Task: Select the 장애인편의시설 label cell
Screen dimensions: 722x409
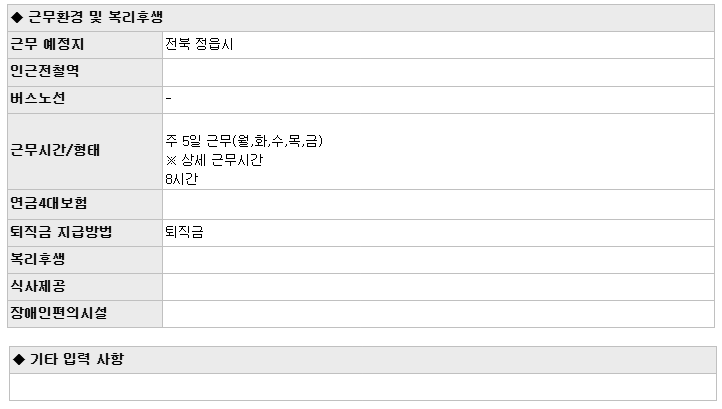Action: coord(85,314)
